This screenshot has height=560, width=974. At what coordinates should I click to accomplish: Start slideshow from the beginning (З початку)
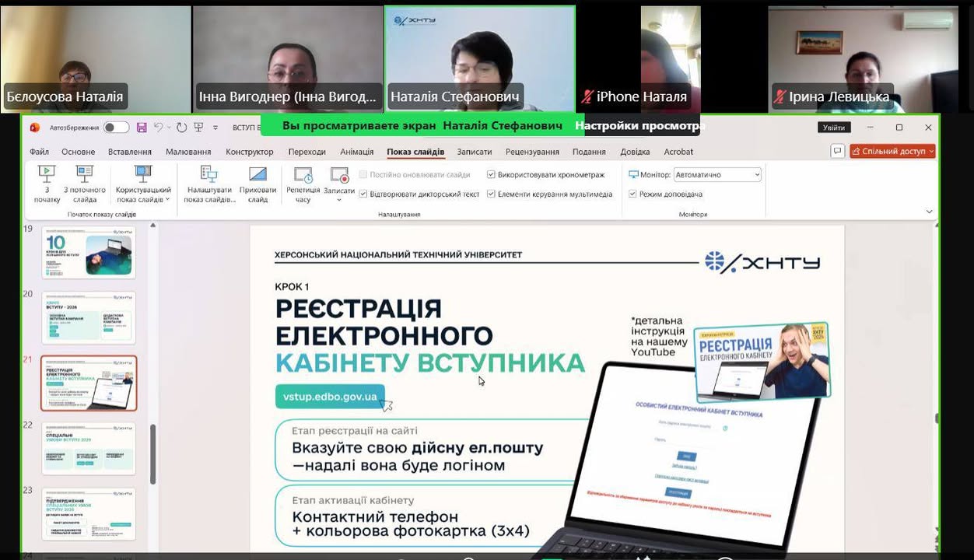47,185
